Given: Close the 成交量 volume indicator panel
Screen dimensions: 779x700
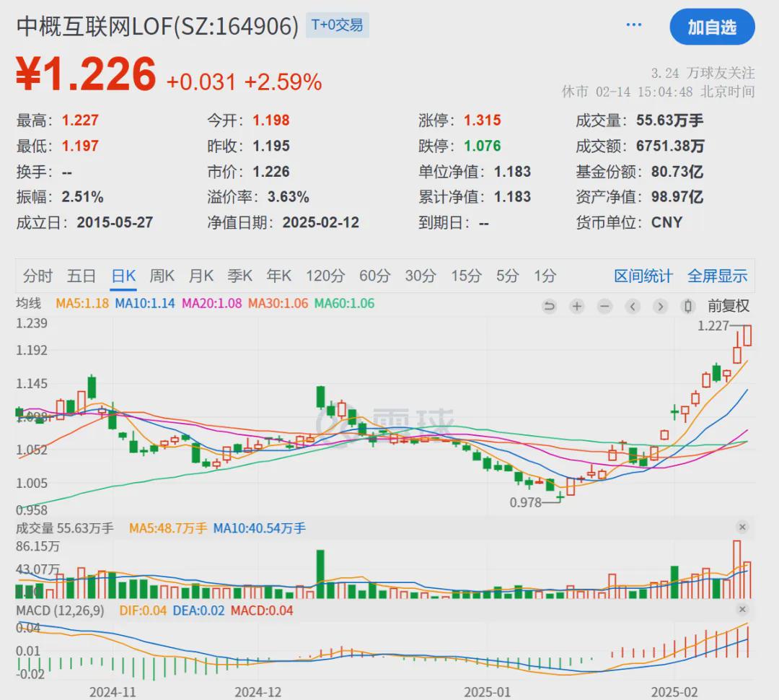Looking at the screenshot, I should 742,527.
